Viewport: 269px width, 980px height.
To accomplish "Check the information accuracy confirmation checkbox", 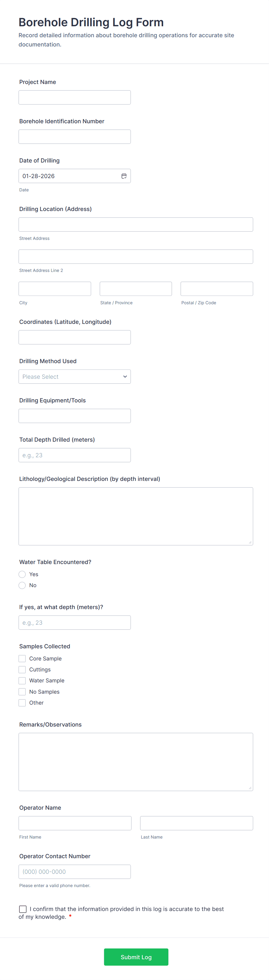I will (23, 909).
